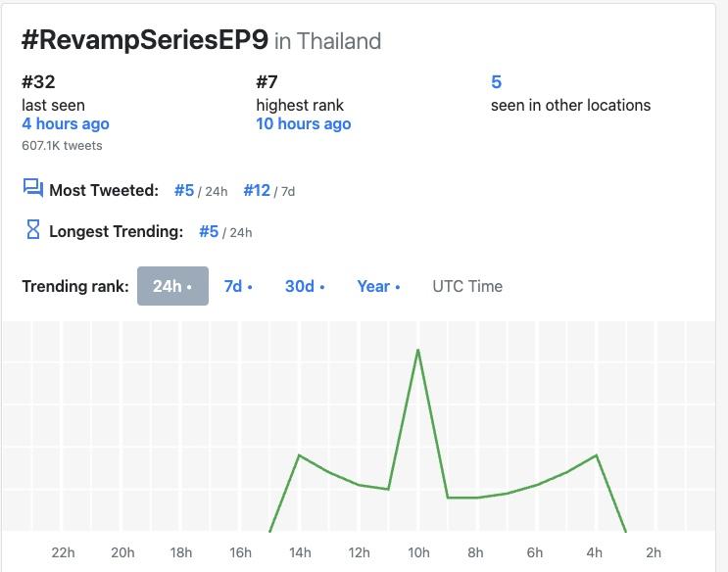Screen dimensions: 728x572
Task: Switch trending rank to 30d
Action: click(305, 286)
